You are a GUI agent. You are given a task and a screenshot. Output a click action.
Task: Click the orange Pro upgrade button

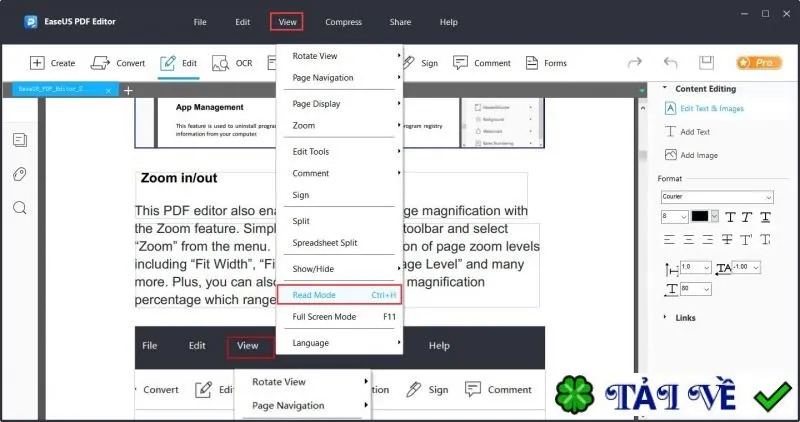[x=759, y=63]
